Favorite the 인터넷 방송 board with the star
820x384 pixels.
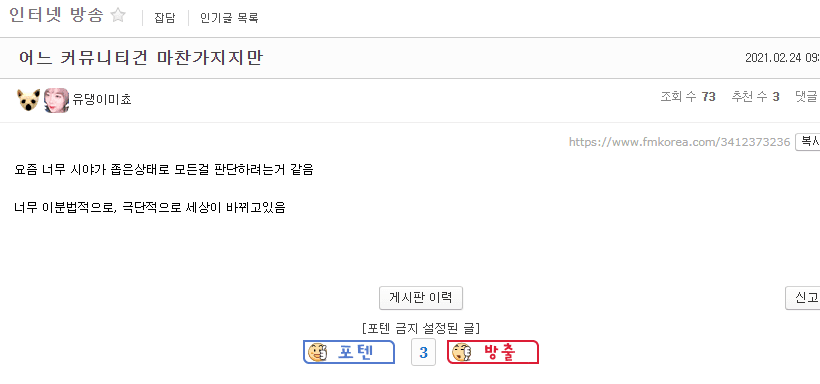tap(118, 16)
